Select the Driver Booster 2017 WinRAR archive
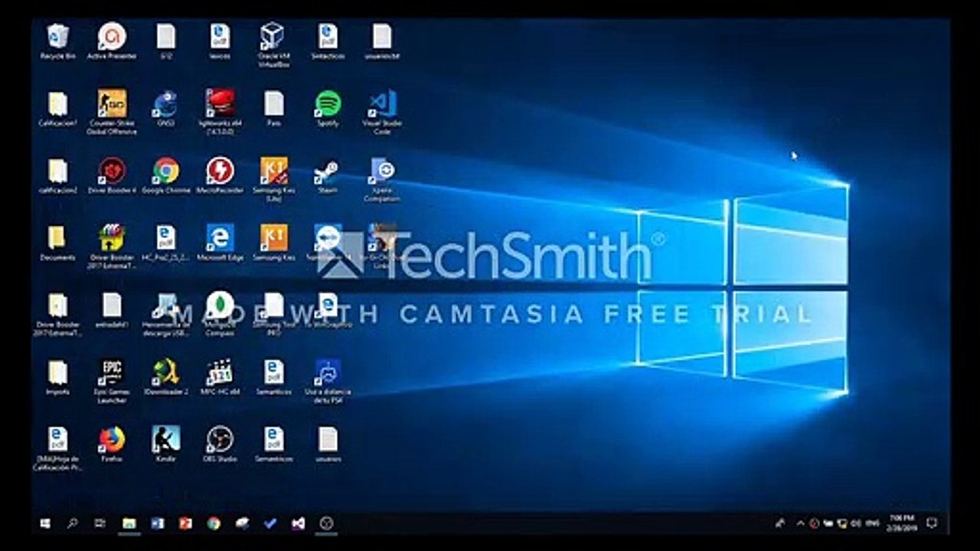This screenshot has height=551, width=980. tap(112, 247)
